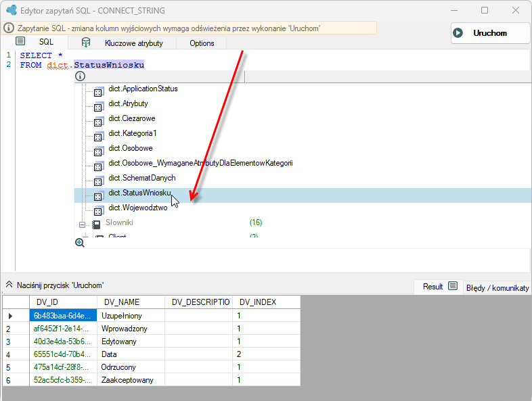The height and width of the screenshot is (401, 532).
Task: Click the info icon atop the suggestion popup
Action: [80, 76]
